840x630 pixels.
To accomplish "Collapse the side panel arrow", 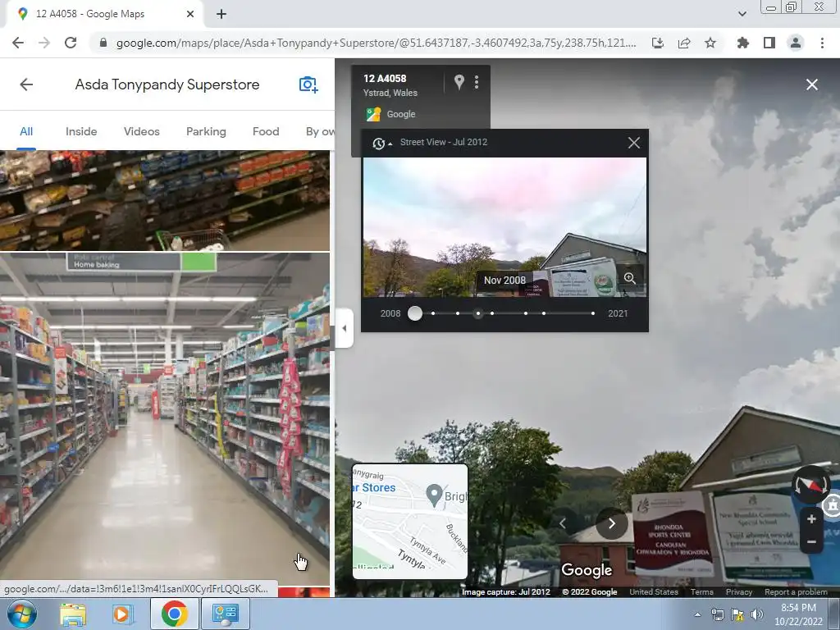I will (x=345, y=328).
